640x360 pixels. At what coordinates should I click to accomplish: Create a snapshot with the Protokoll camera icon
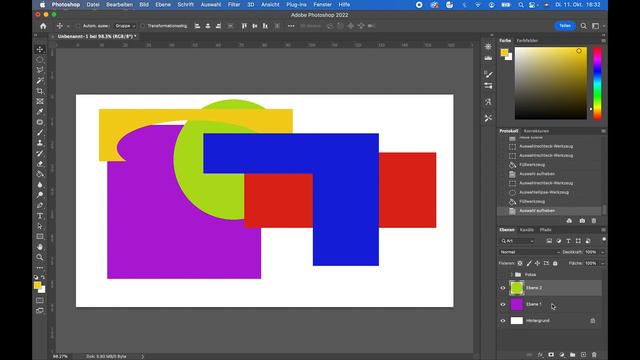click(582, 221)
